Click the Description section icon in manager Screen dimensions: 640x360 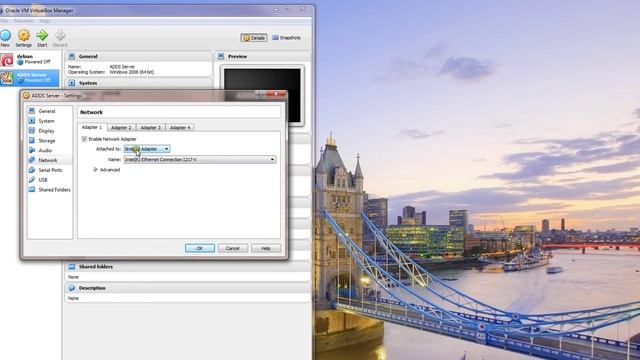(72, 288)
